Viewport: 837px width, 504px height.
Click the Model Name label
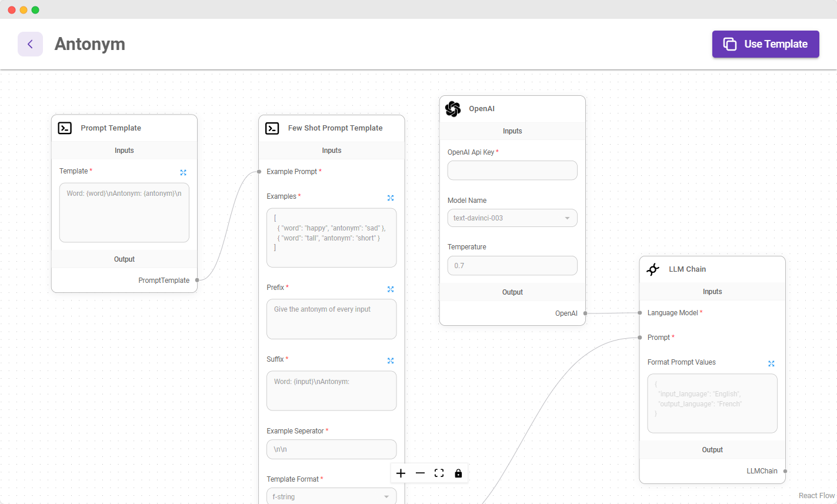click(x=467, y=201)
